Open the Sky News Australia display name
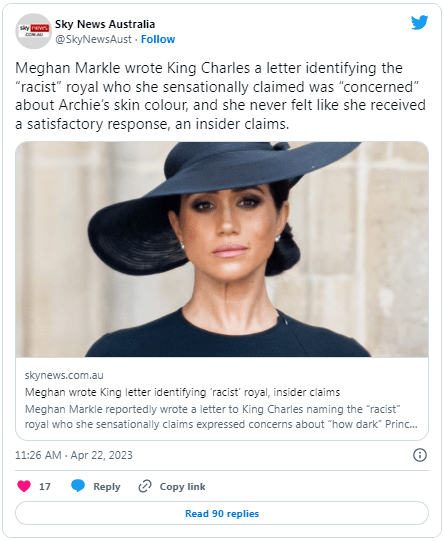 point(105,24)
